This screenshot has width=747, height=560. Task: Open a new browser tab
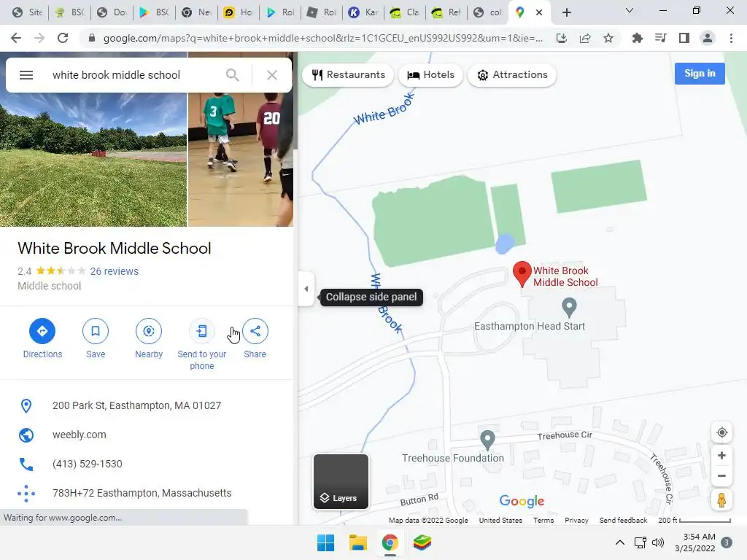(566, 12)
